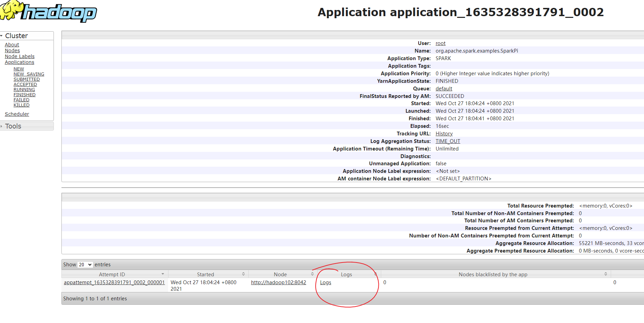Screen dimensions: 644x323
Task: Open the About cluster page
Action: [x=12, y=45]
